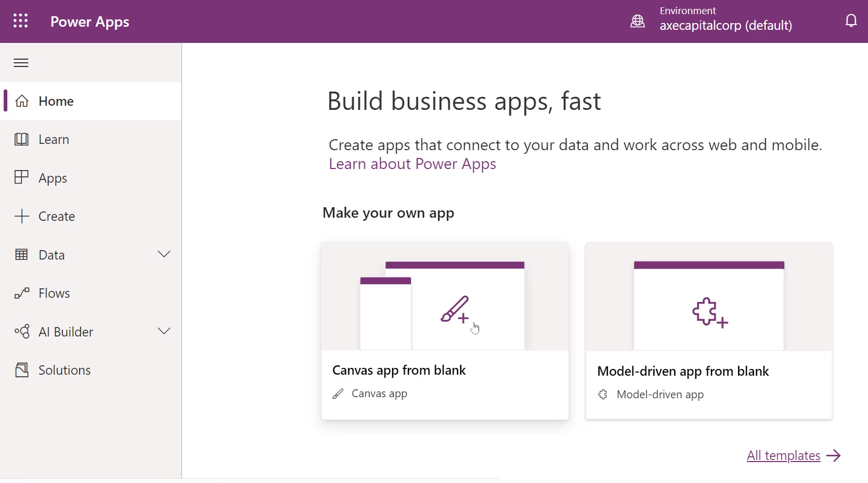This screenshot has height=483, width=868.
Task: Select AI Builder label in the sidebar
Action: click(66, 332)
